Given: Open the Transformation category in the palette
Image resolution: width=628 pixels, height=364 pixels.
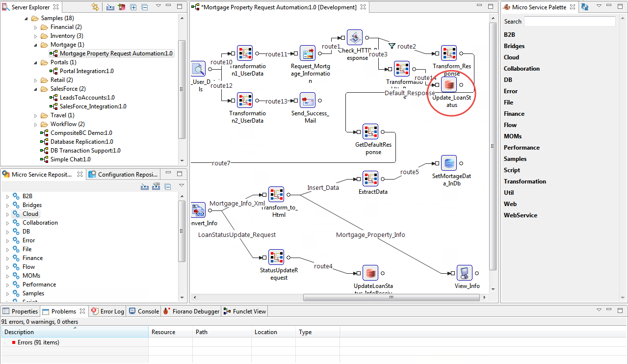Looking at the screenshot, I should click(x=525, y=182).
